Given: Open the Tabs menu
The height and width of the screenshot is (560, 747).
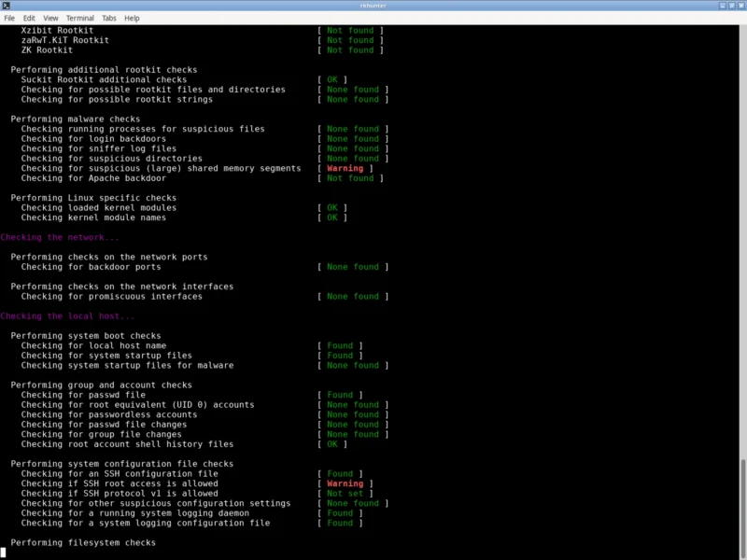Looking at the screenshot, I should point(109,18).
